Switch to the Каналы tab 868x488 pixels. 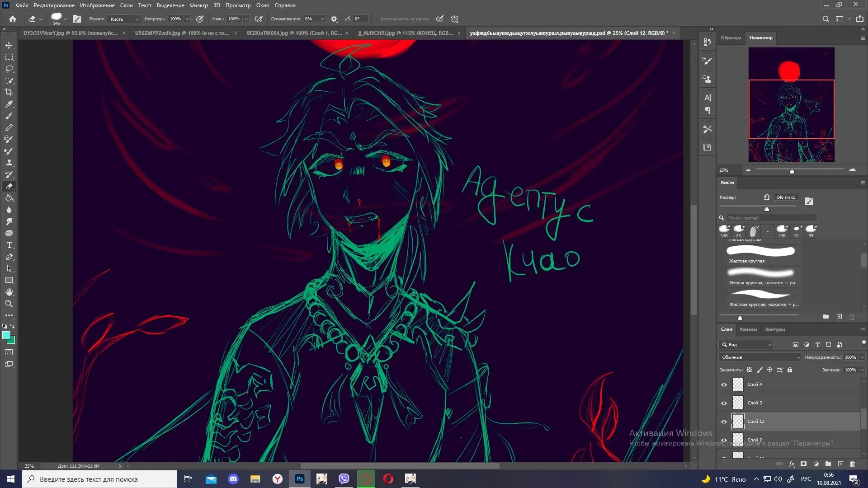pos(748,329)
